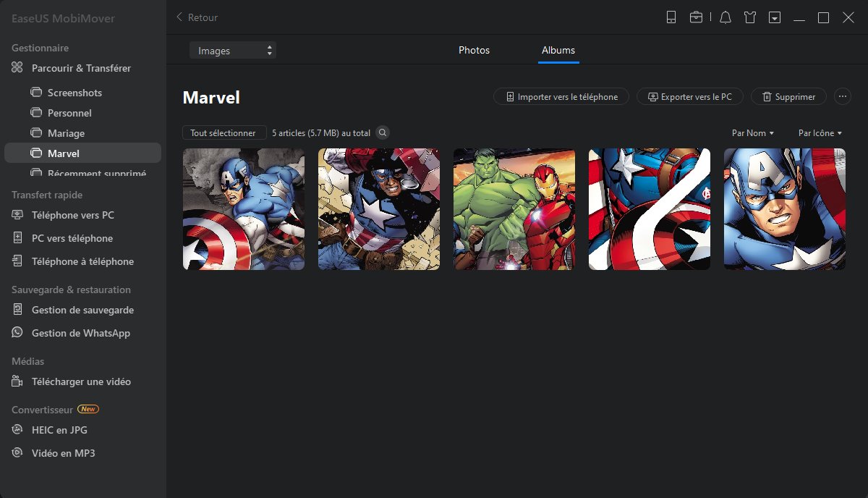Click the Parcourir & Transférer grid icon
This screenshot has width=868, height=498.
tap(17, 68)
